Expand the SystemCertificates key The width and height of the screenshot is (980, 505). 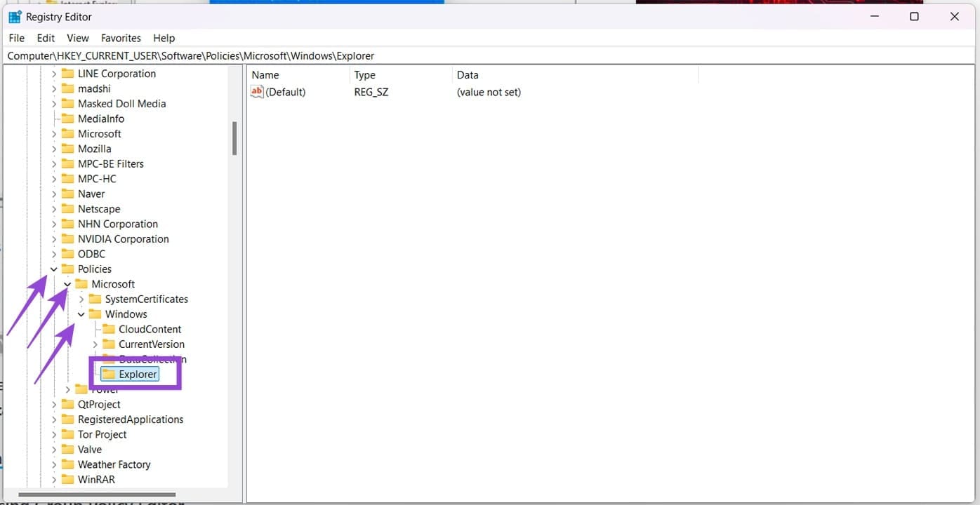(81, 299)
